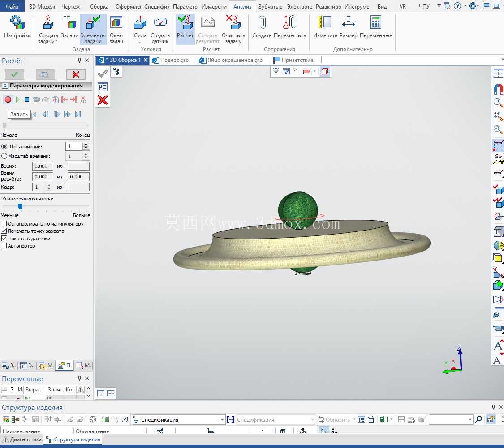Click Создать датчик sensor tool
The height and width of the screenshot is (448, 504).
point(160,29)
